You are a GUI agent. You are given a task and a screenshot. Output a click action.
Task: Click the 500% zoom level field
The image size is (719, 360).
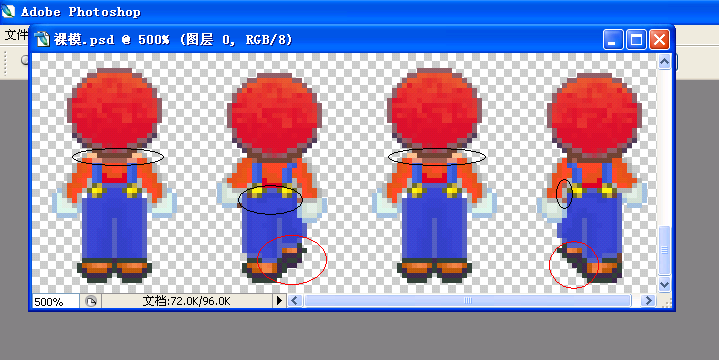[55, 301]
